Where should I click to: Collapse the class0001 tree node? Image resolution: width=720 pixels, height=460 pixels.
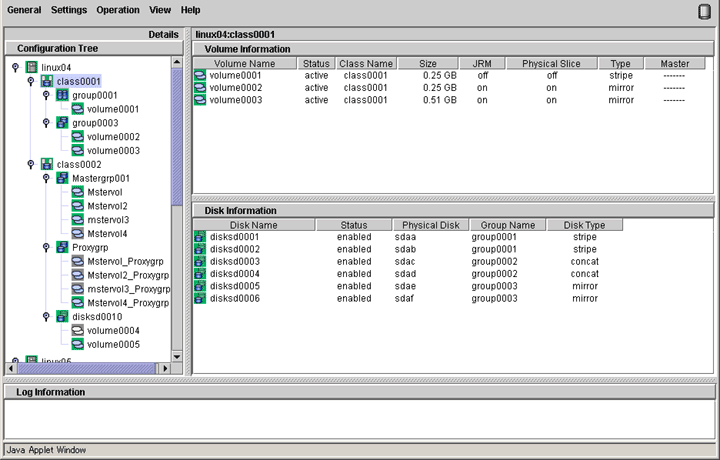click(31, 81)
